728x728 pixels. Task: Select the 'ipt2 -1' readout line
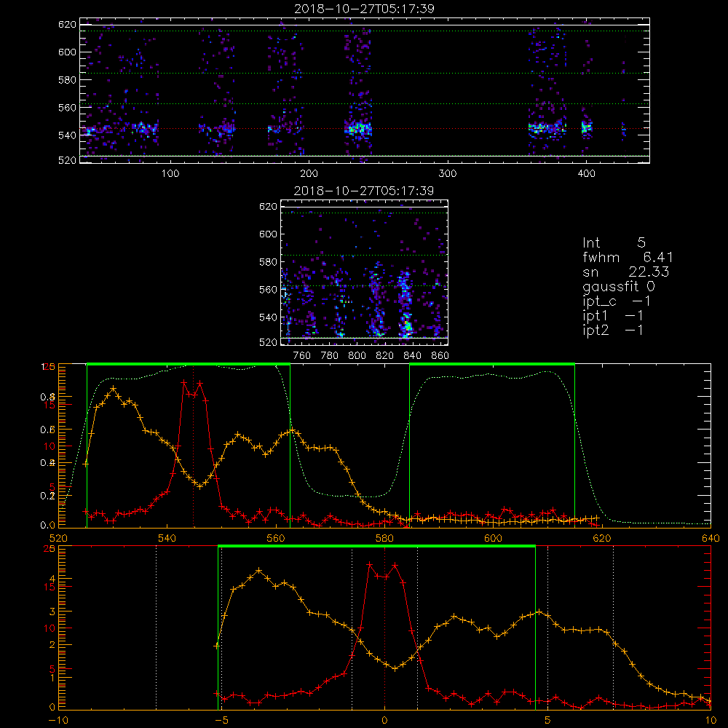tap(613, 330)
